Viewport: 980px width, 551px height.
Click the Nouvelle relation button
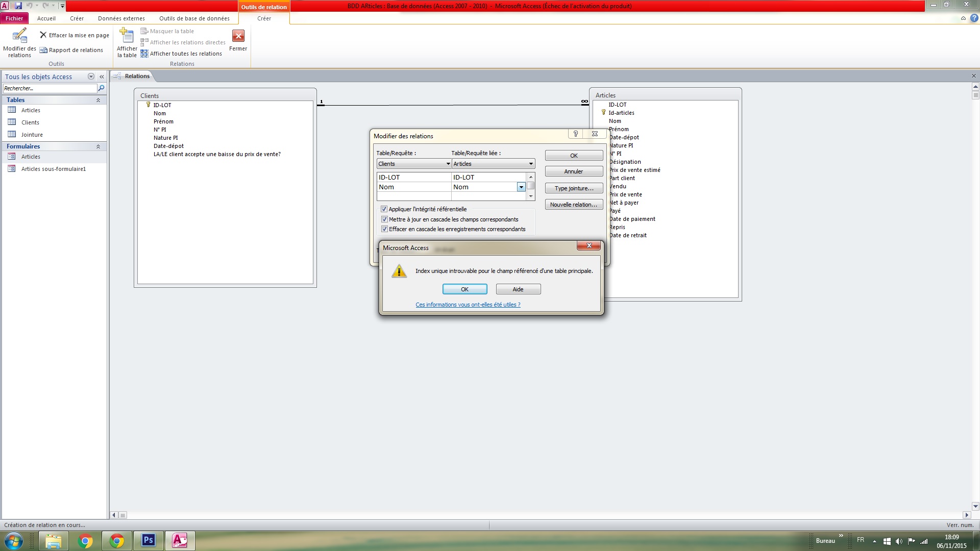click(574, 205)
